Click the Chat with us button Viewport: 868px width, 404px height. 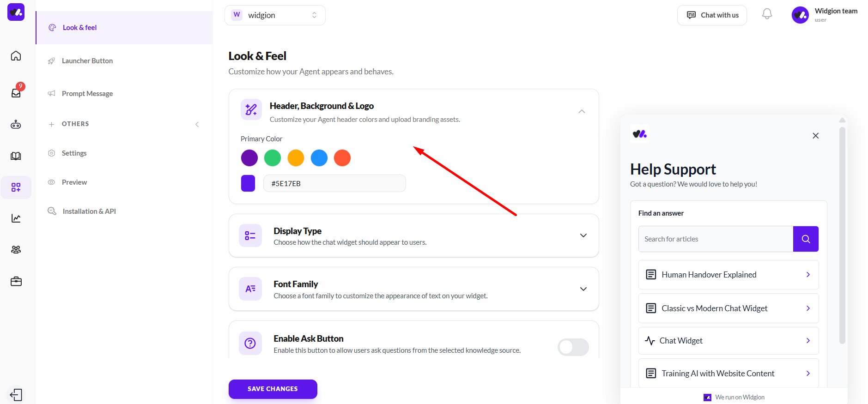[x=712, y=15]
